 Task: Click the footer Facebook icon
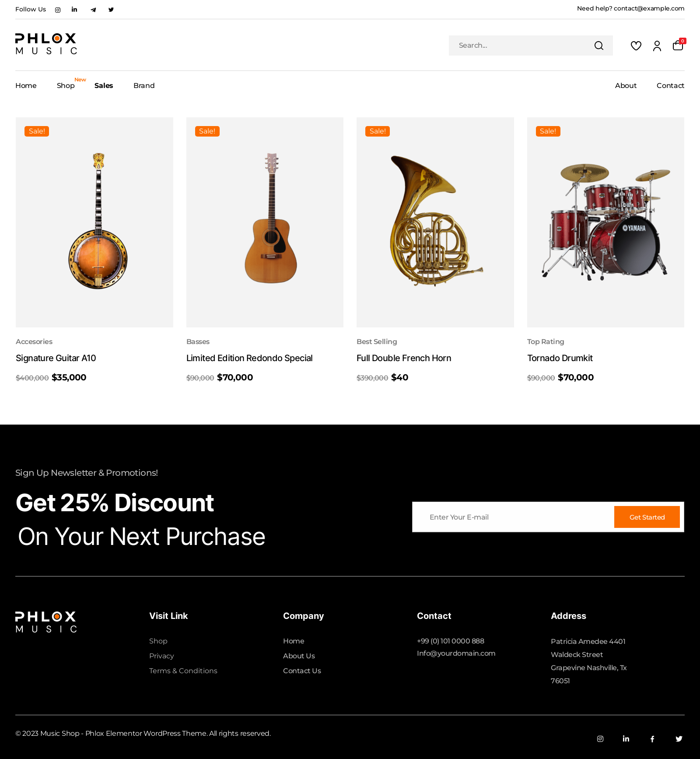pyautogui.click(x=652, y=739)
